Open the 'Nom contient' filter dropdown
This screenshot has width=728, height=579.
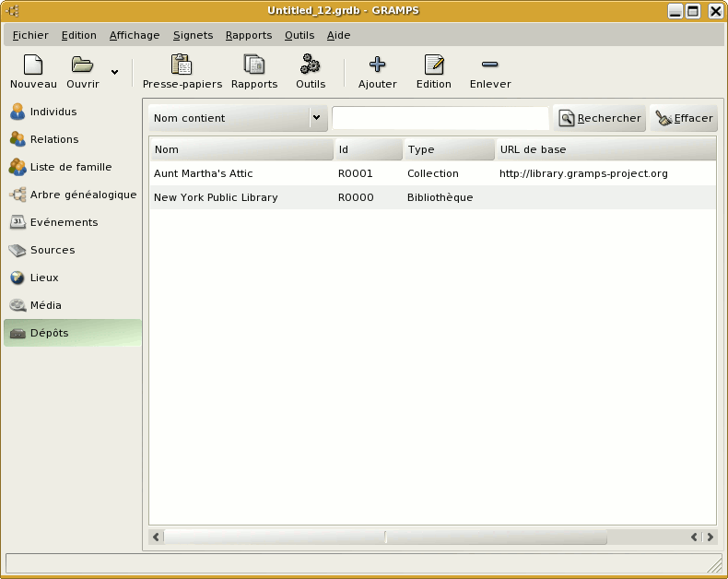[238, 118]
